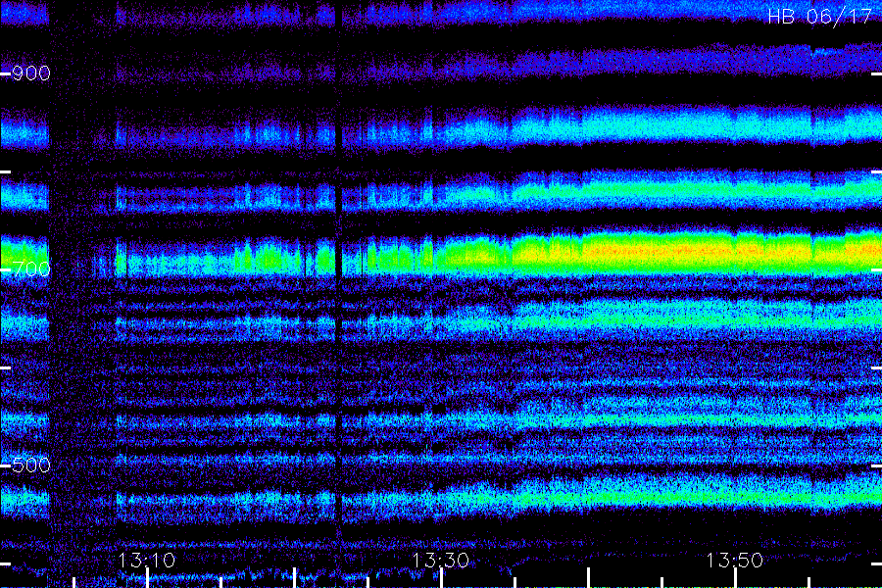The height and width of the screenshot is (588, 882).
Task: Click the HB 06/17 date label
Action: pos(819,17)
